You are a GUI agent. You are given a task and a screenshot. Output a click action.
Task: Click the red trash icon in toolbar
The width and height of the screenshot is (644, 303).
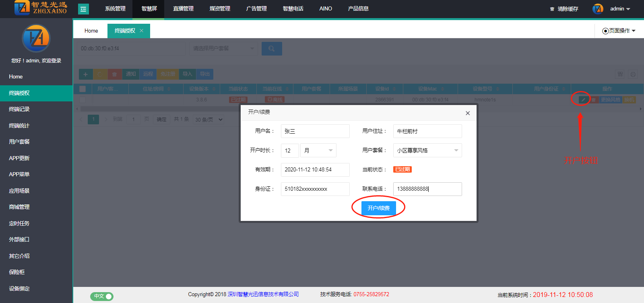click(x=114, y=74)
